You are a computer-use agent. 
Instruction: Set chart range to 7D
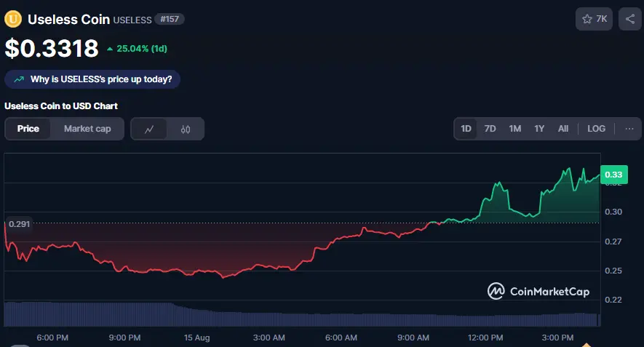pyautogui.click(x=490, y=129)
